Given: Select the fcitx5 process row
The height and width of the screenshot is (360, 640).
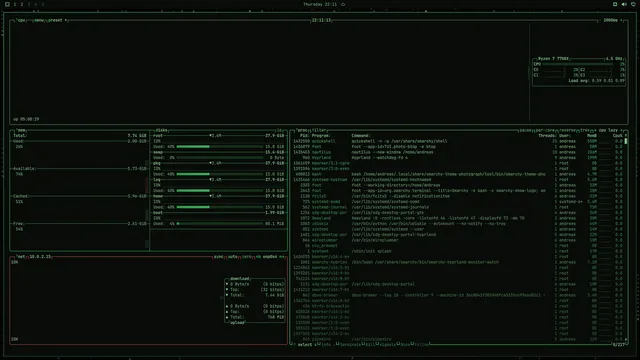Looking at the screenshot, I should click(458, 196).
